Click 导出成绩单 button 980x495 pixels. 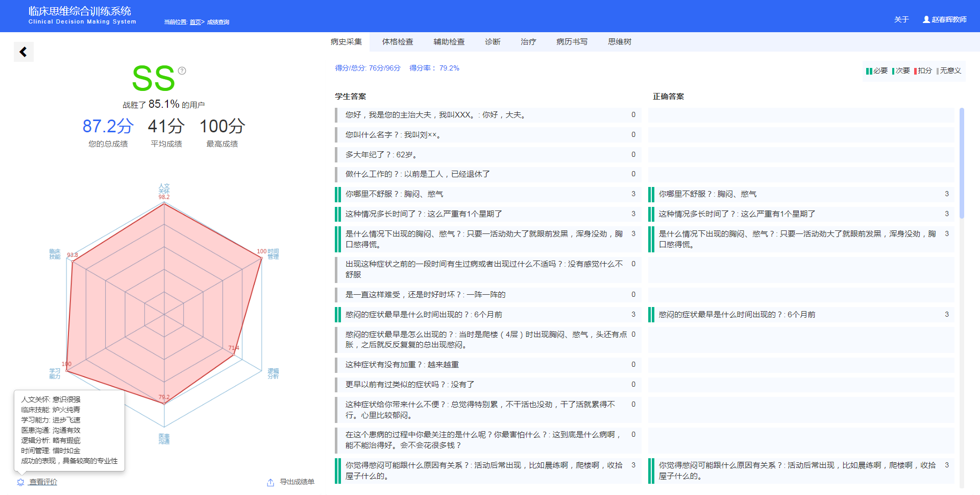[297, 482]
